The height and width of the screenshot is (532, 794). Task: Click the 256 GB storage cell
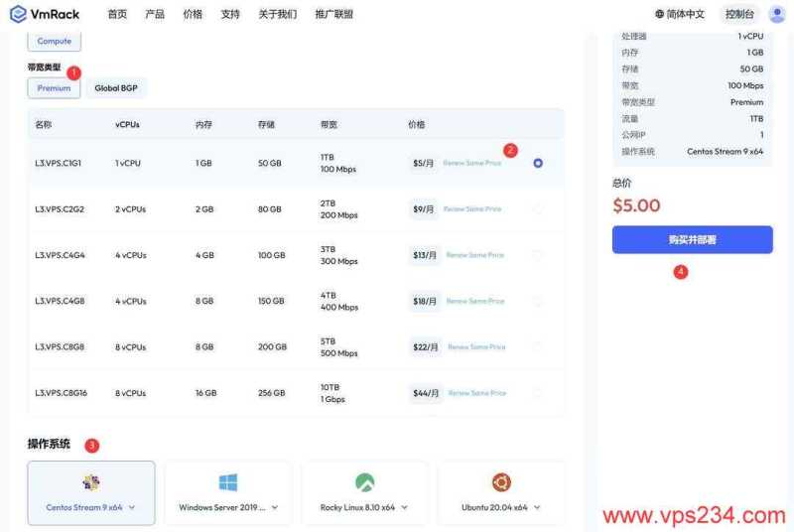pos(271,393)
